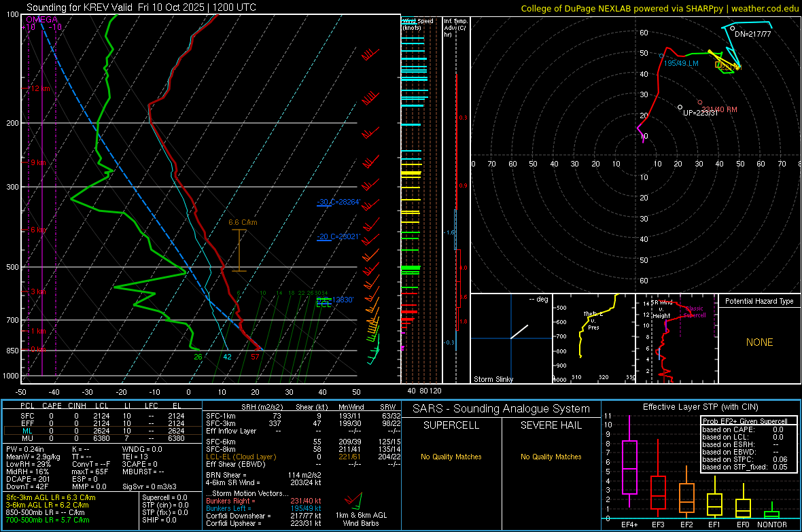802x532 pixels.
Task: Select the 'LCL-EL (Cloud Layer)' row
Action: click(x=303, y=457)
